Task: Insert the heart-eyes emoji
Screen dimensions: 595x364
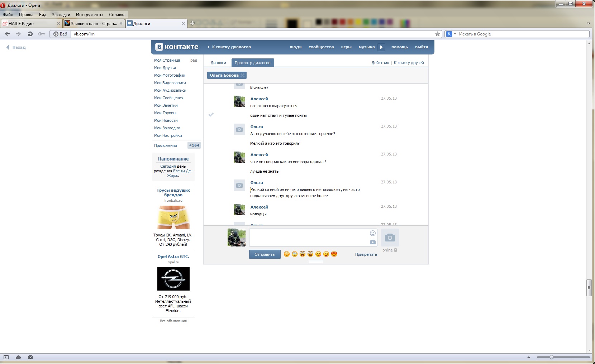Action: 334,254
